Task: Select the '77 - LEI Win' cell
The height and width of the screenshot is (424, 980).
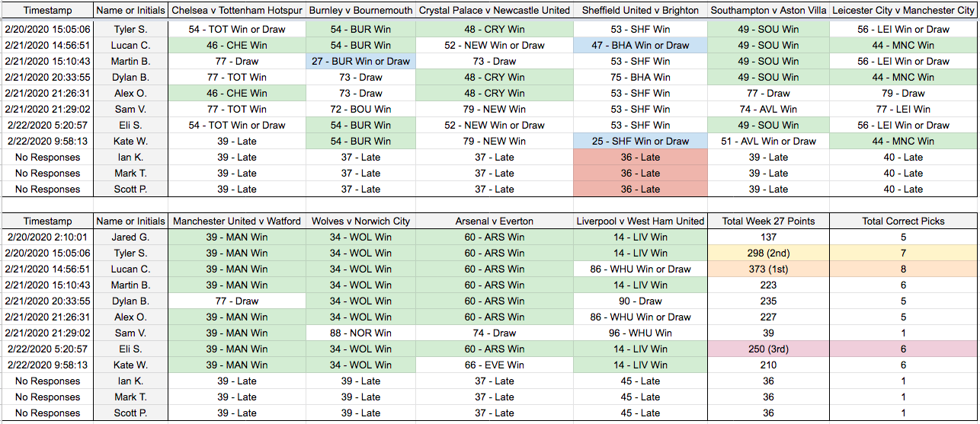Action: tap(903, 109)
